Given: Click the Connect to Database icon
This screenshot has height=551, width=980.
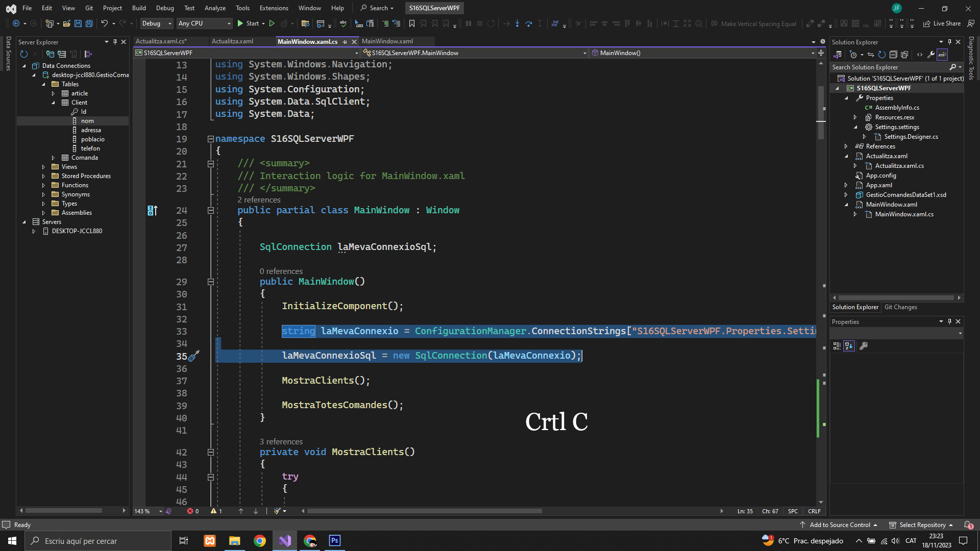Looking at the screenshot, I should point(50,54).
